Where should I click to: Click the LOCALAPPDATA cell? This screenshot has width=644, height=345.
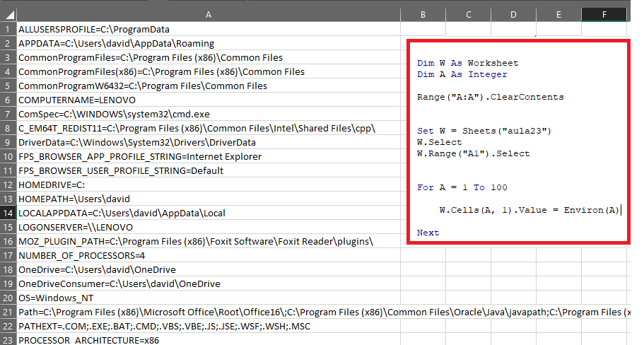point(209,214)
